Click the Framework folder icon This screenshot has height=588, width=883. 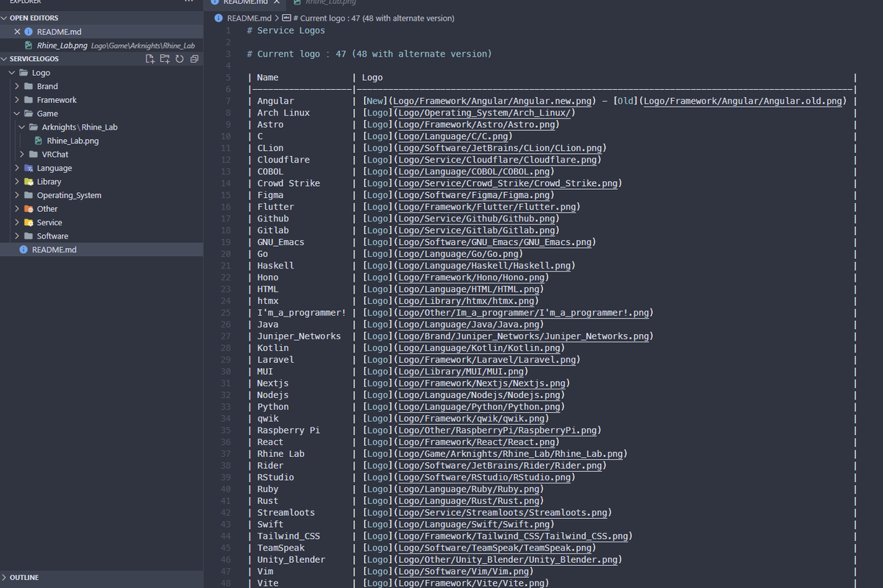pos(29,99)
